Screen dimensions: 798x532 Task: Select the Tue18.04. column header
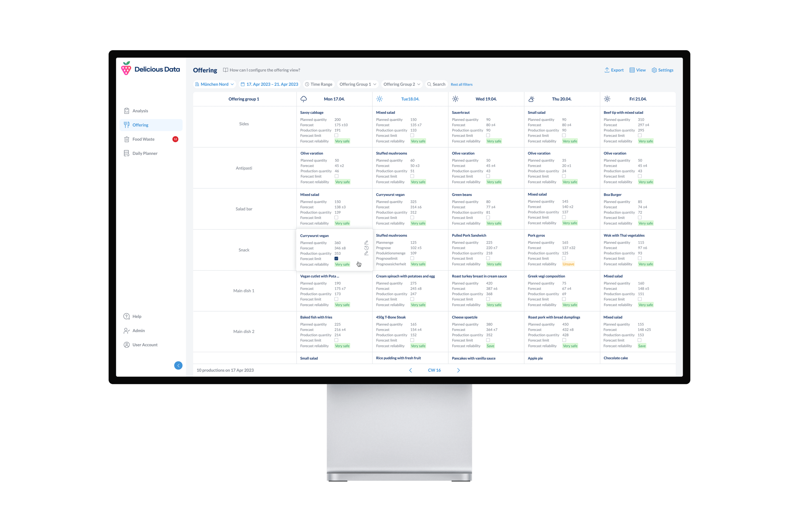[x=410, y=99]
